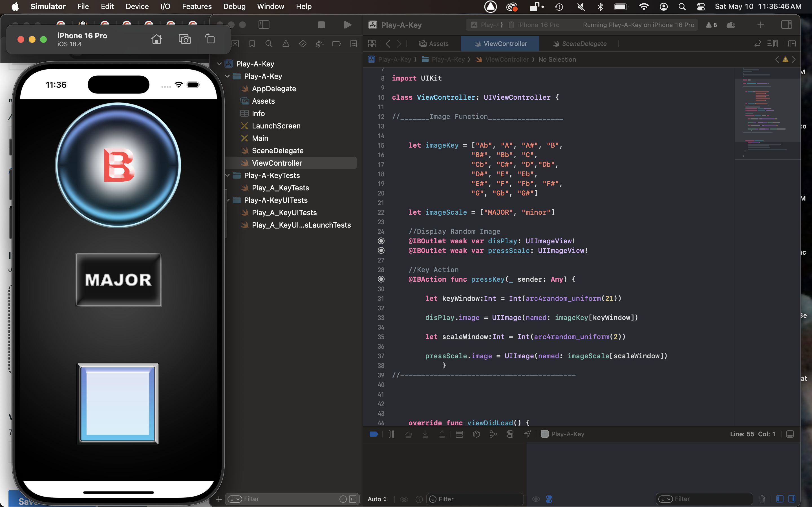812x507 pixels.
Task: Toggle the inspectors panel at top right
Action: 786,25
